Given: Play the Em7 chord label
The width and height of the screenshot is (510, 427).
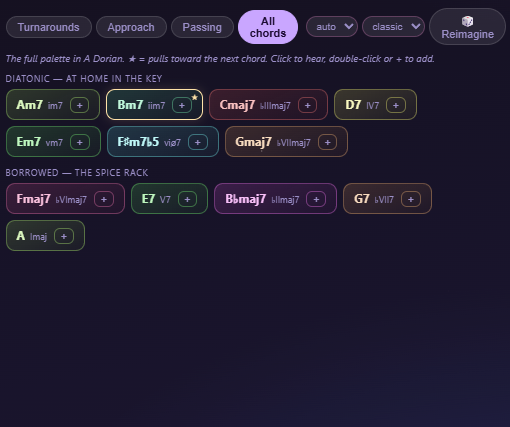Looking at the screenshot, I should click(29, 142).
